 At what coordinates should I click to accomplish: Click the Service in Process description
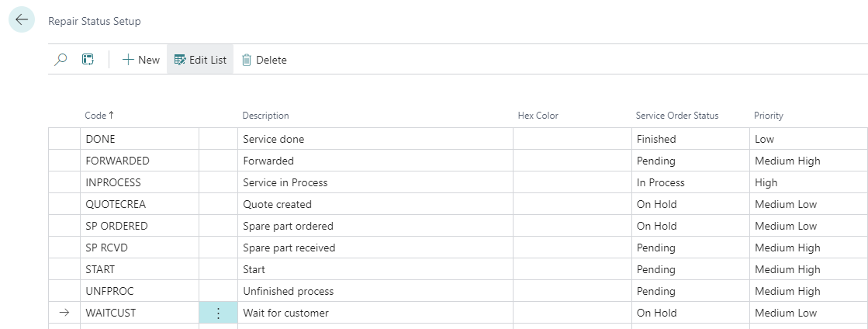[x=285, y=182]
